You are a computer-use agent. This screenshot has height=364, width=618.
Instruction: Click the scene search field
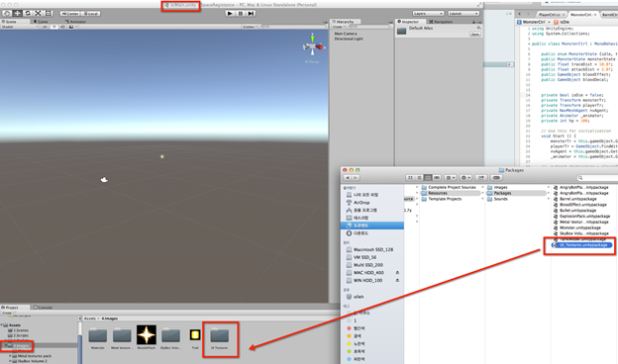point(293,27)
